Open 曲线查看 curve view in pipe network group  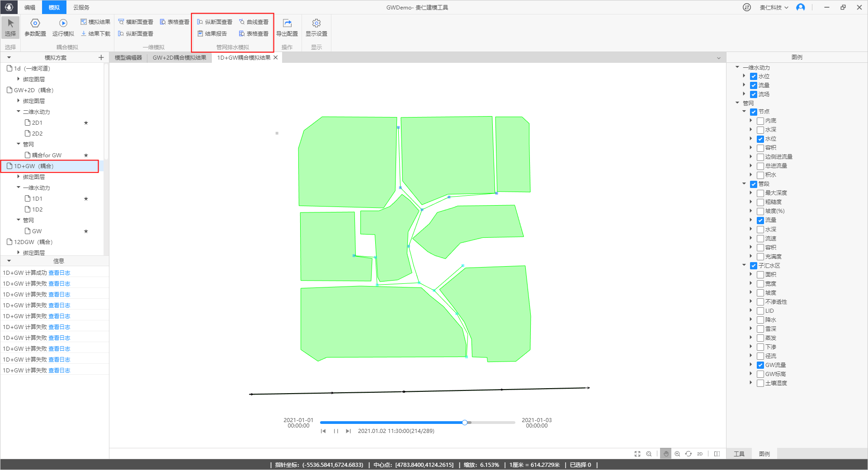tap(254, 22)
